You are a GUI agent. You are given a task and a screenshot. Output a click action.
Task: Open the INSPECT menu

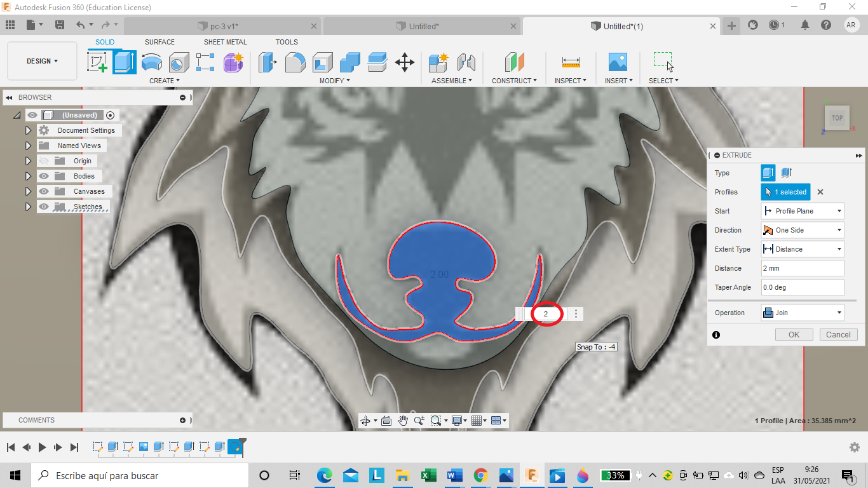571,81
